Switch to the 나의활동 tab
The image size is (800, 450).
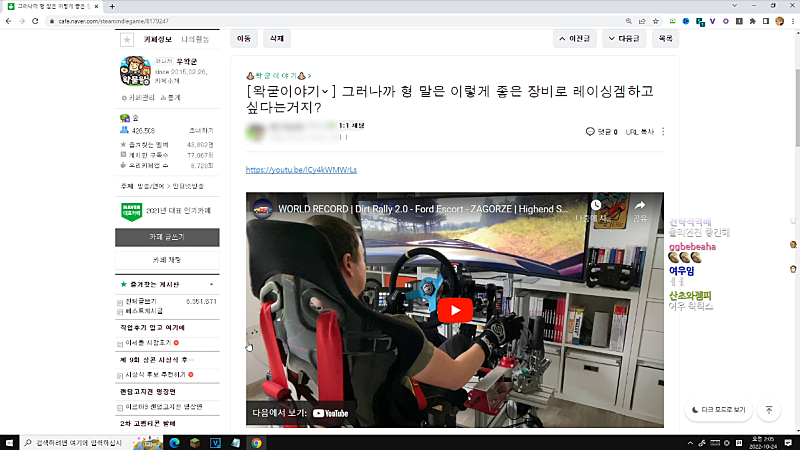pos(195,39)
